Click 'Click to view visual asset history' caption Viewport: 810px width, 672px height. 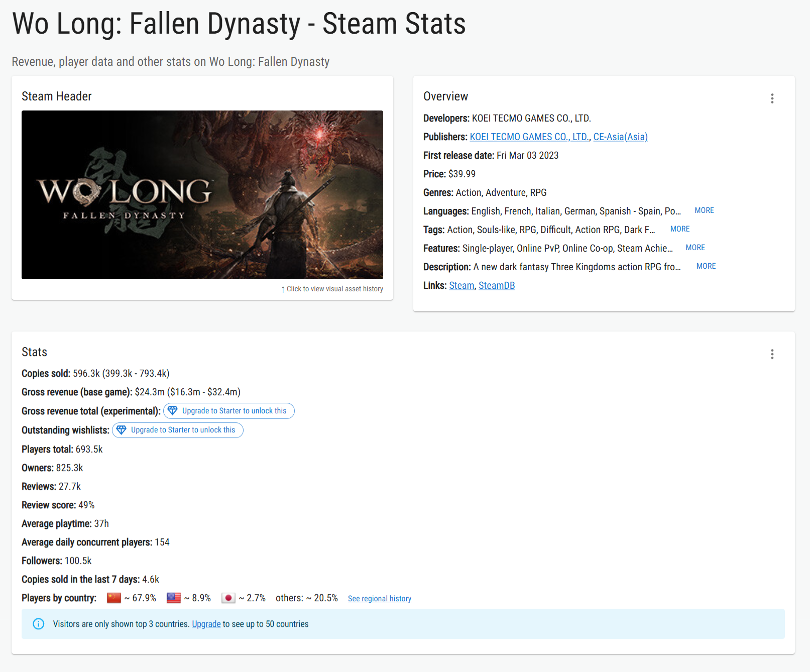pos(332,289)
